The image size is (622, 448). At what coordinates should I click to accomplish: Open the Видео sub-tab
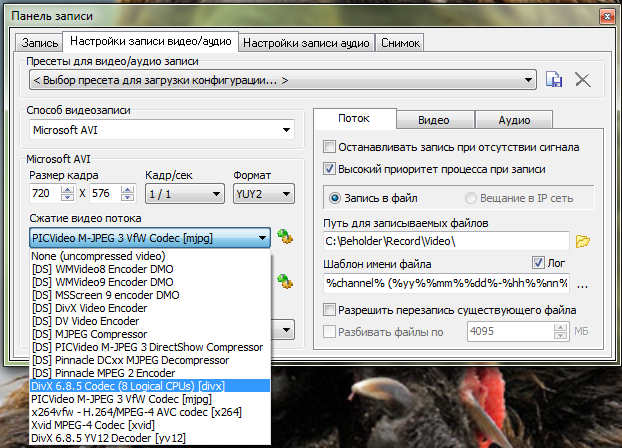tap(433, 119)
